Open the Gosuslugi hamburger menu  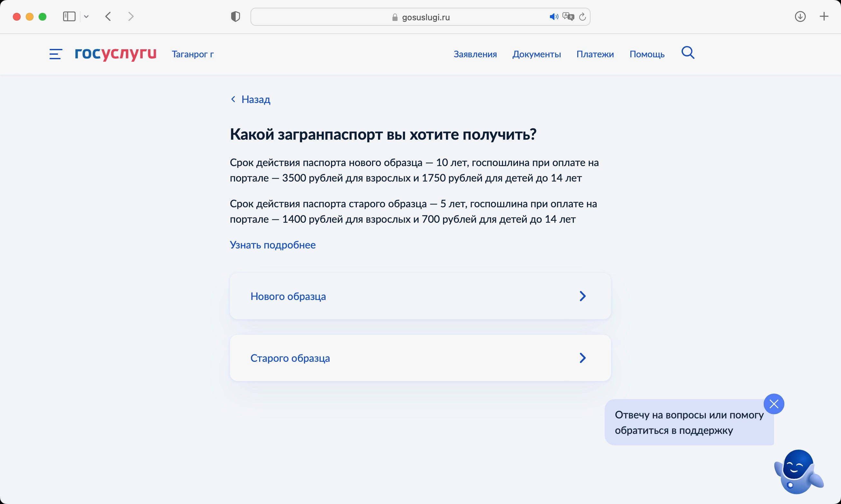56,54
